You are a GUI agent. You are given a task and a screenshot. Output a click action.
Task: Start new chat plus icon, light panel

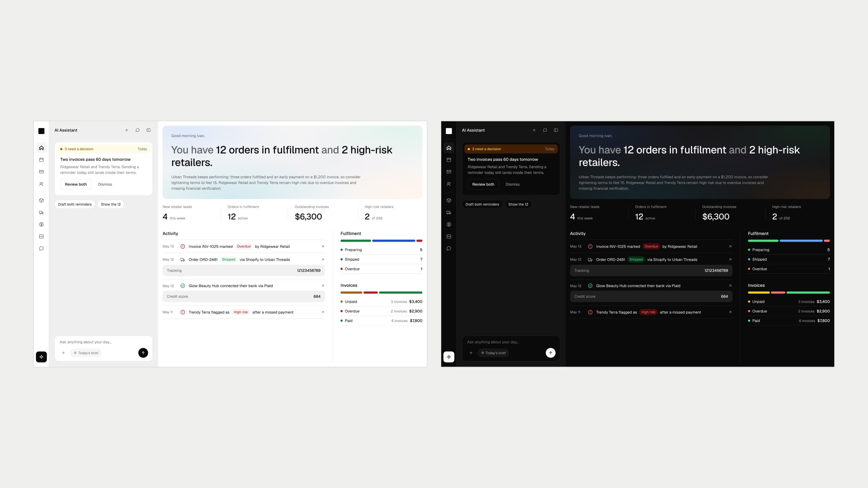(x=127, y=130)
